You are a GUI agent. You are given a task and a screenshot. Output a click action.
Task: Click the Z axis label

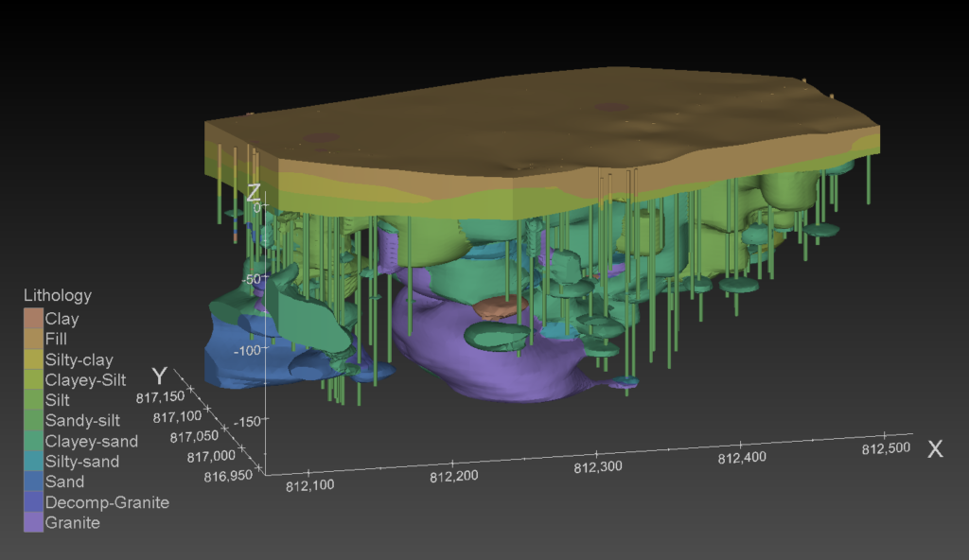(x=252, y=192)
